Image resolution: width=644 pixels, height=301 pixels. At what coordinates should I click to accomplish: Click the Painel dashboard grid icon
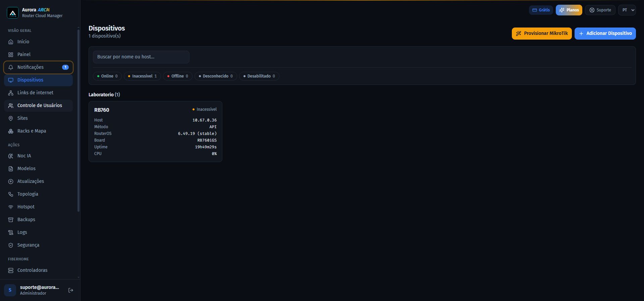click(x=11, y=55)
